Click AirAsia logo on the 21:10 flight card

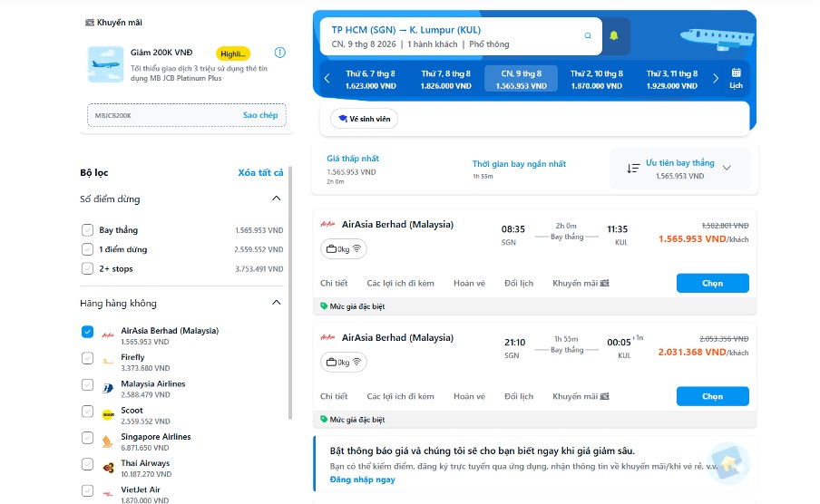pos(327,337)
